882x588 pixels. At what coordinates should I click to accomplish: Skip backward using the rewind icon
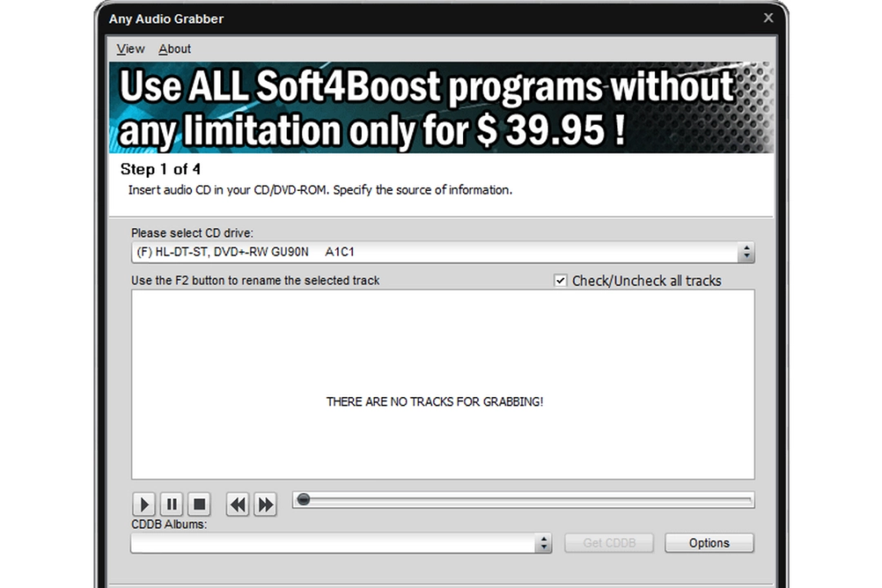(x=237, y=505)
